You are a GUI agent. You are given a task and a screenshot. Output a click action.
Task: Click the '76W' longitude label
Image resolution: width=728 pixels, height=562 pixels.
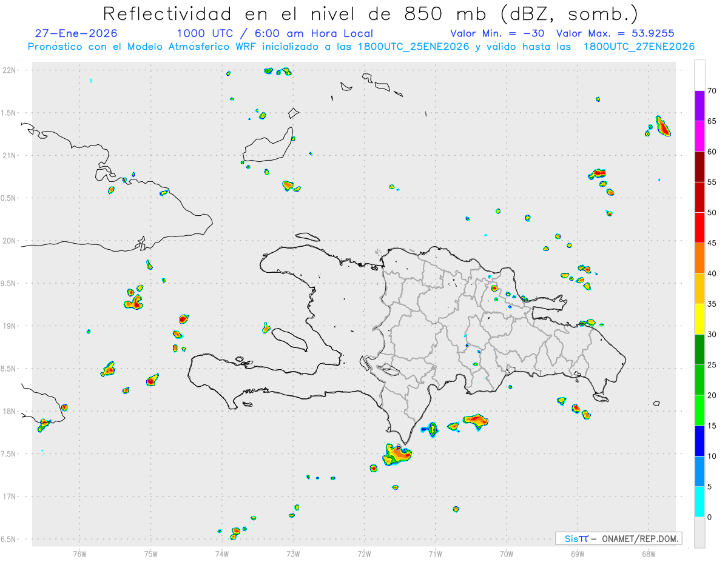79,554
